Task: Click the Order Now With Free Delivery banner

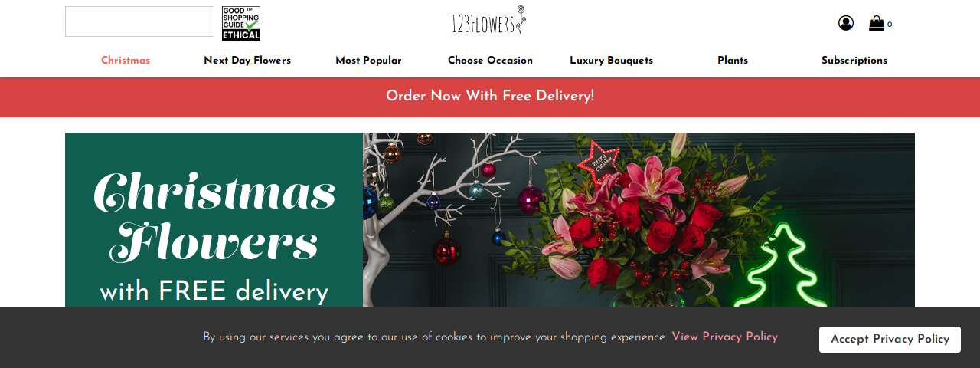Action: [x=490, y=97]
